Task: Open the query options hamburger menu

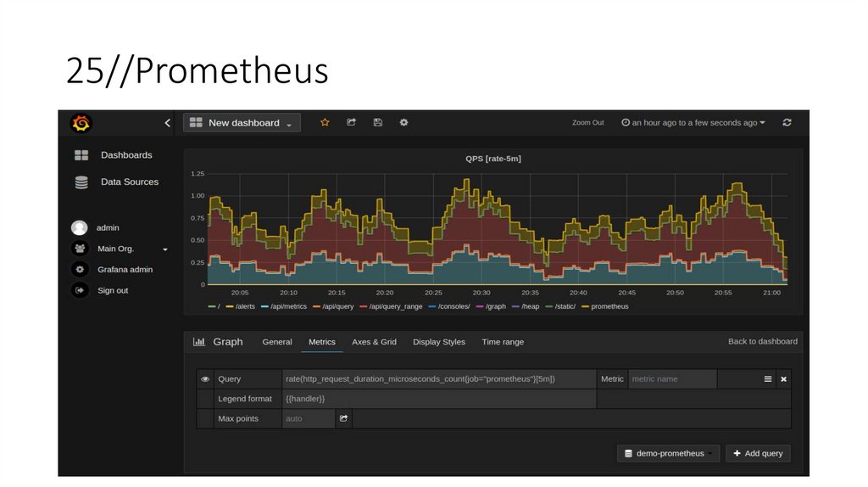Action: pyautogui.click(x=768, y=379)
